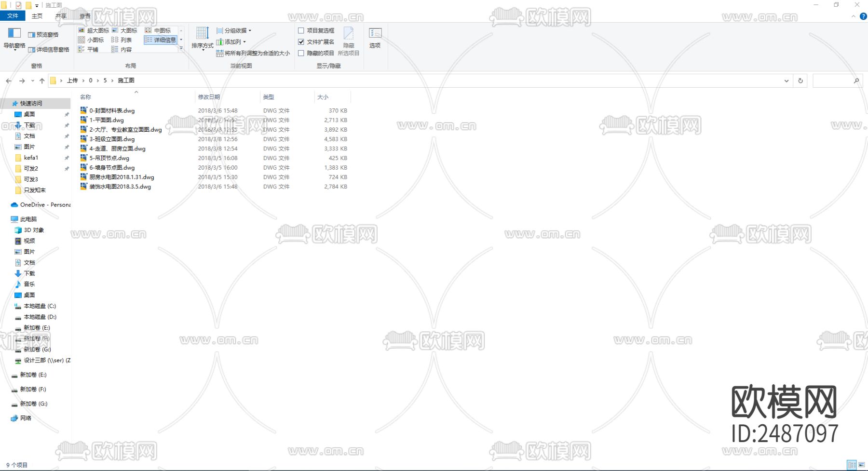Expand the layout gallery more arrow
Screen dimensions: 868x471
(x=181, y=49)
